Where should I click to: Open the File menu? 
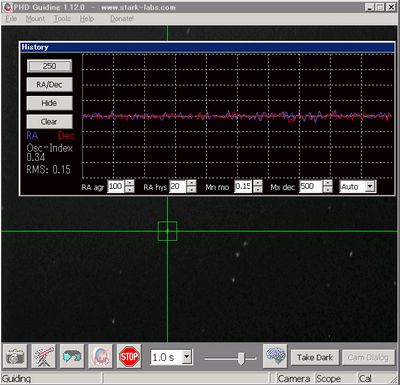(11, 19)
